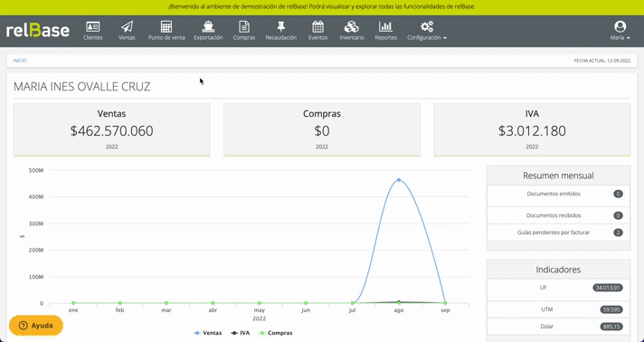Viewport: 644px width, 342px height.
Task: Click the Guías pendientes por facturar badge
Action: coord(618,233)
